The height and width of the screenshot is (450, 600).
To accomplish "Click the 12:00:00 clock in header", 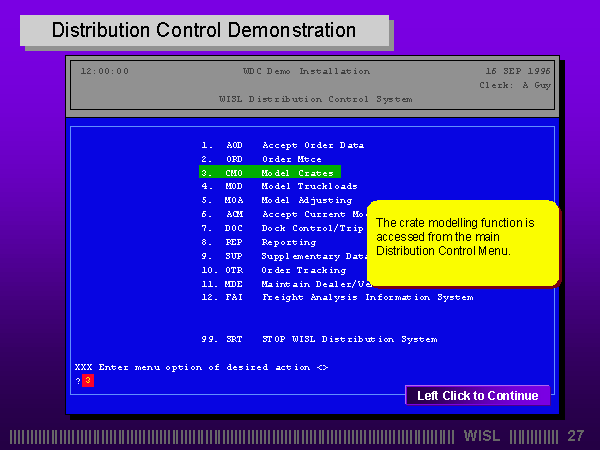I will [104, 71].
